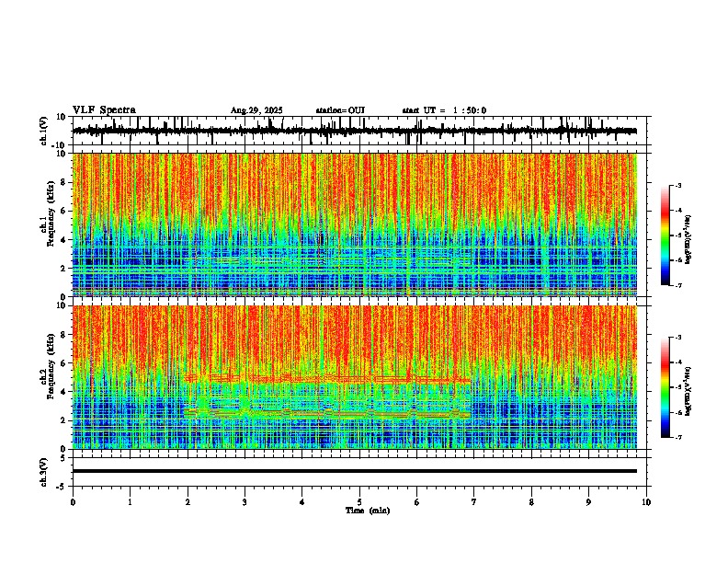Screen dimensions: 728x563
Task: Click the ch.3 flat voltage trace
Action: (x=355, y=471)
